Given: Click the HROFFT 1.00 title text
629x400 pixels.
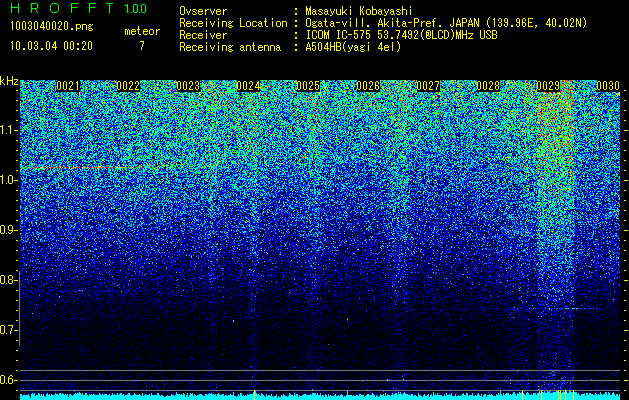Looking at the screenshot, I should coord(78,8).
